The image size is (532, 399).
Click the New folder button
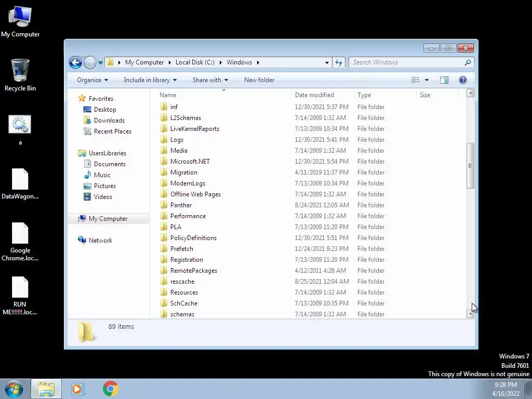[259, 80]
